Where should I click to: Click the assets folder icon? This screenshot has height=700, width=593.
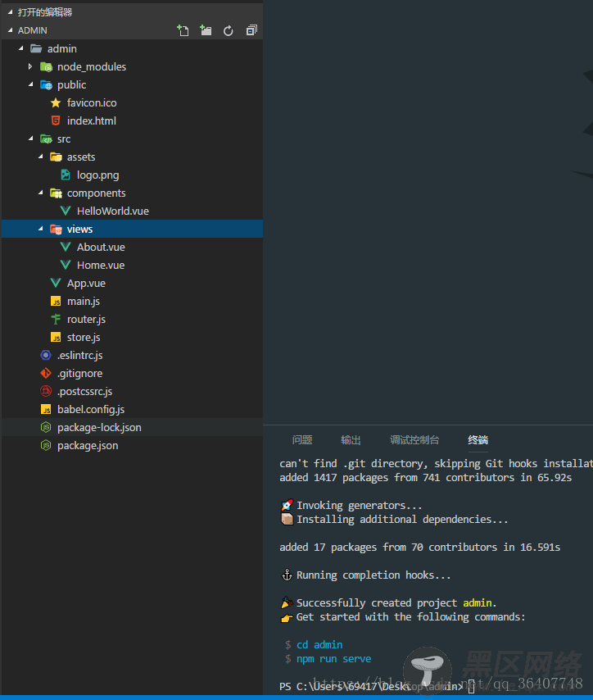[56, 157]
